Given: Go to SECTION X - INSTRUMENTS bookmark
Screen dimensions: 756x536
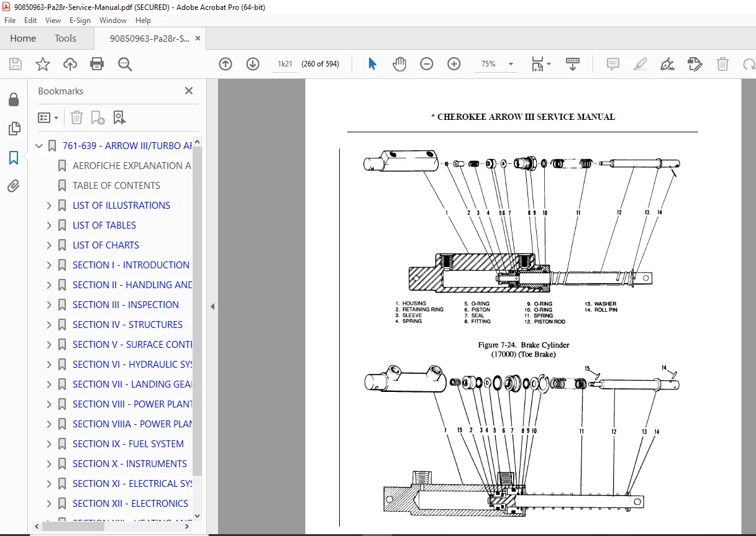Looking at the screenshot, I should 129,464.
